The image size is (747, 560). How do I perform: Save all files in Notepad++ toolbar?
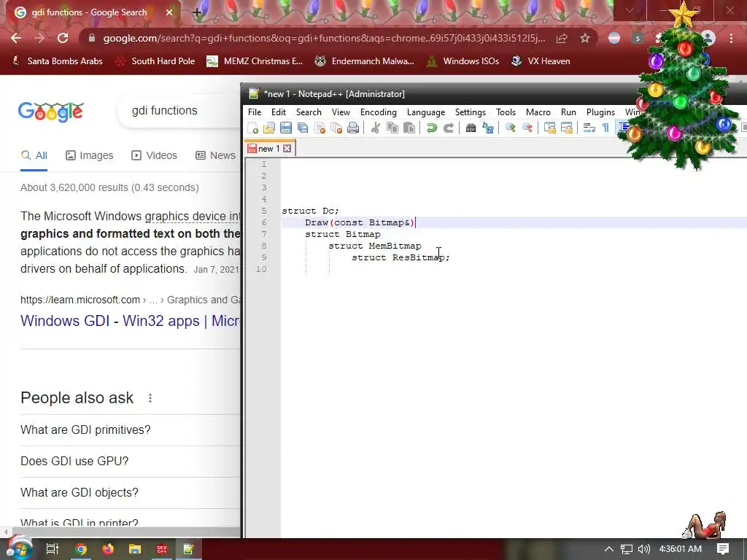[303, 128]
